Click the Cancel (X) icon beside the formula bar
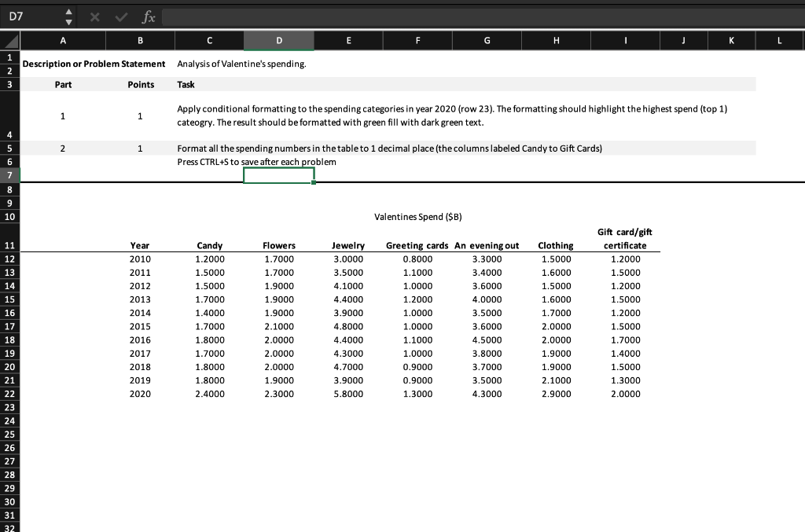 [x=94, y=16]
